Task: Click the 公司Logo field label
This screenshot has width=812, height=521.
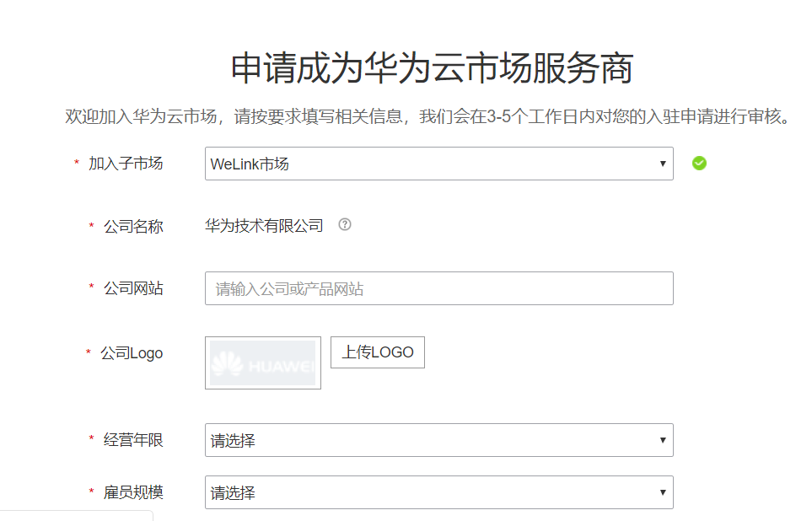Action: pos(132,353)
